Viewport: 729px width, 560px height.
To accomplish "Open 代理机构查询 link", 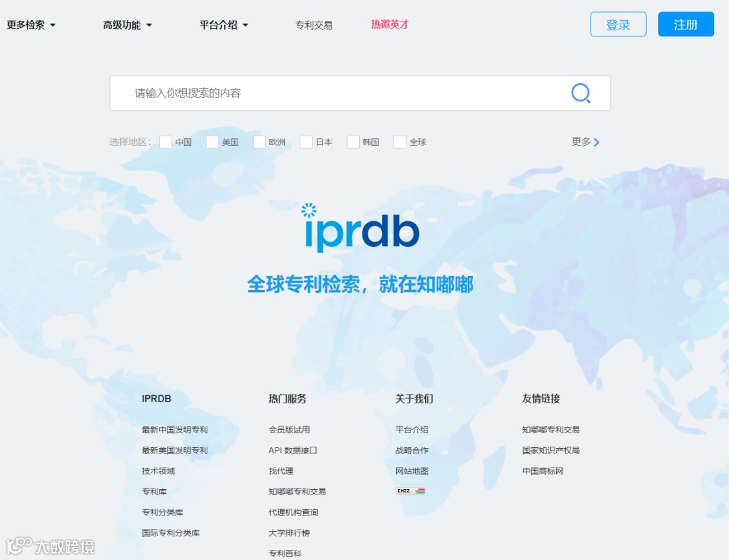I will click(294, 512).
